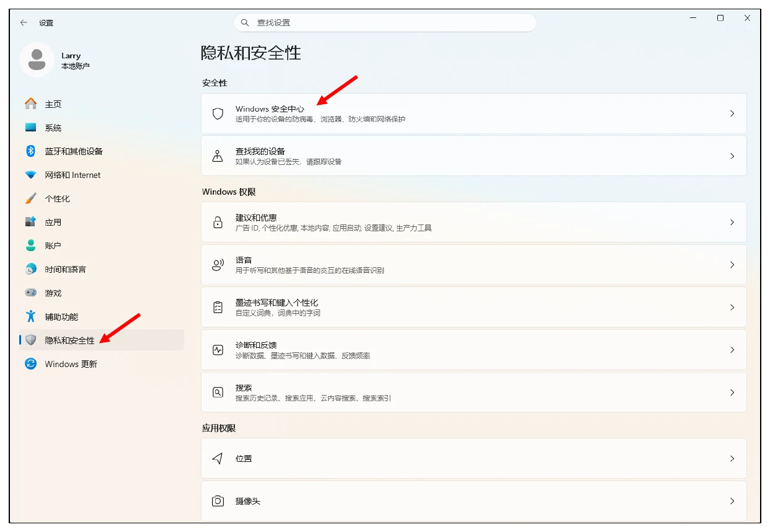Click the 查找设置 search field

click(385, 22)
